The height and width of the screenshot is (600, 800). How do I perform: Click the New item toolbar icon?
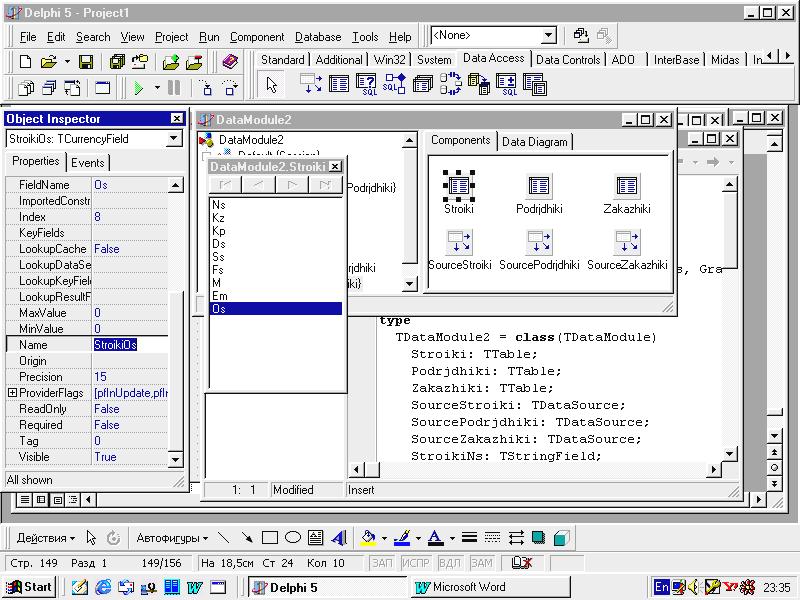coord(25,62)
